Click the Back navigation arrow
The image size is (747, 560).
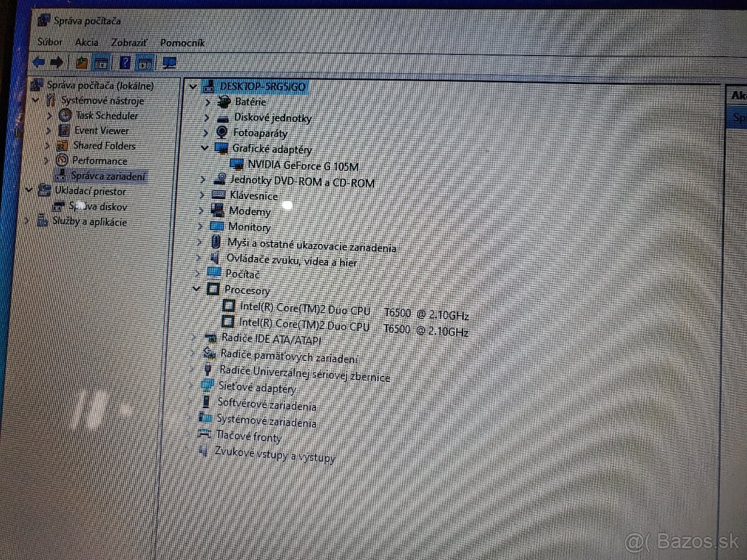(x=39, y=62)
